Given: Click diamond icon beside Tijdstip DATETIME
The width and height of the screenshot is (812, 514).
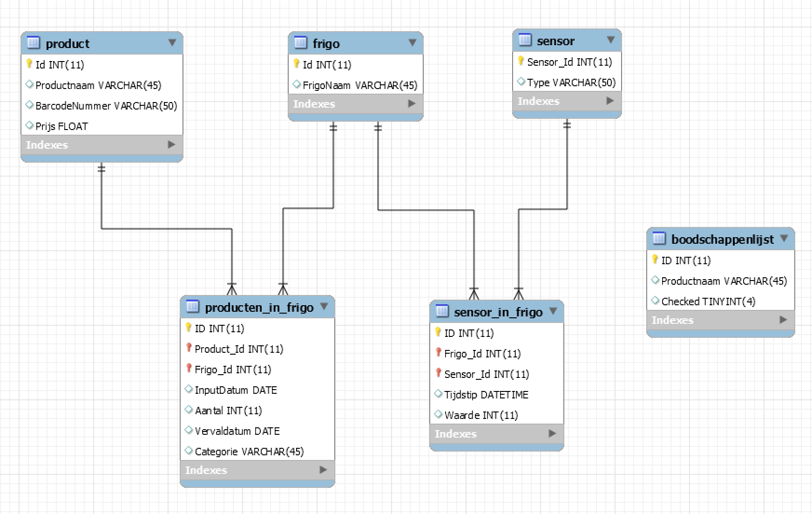Looking at the screenshot, I should tap(438, 394).
